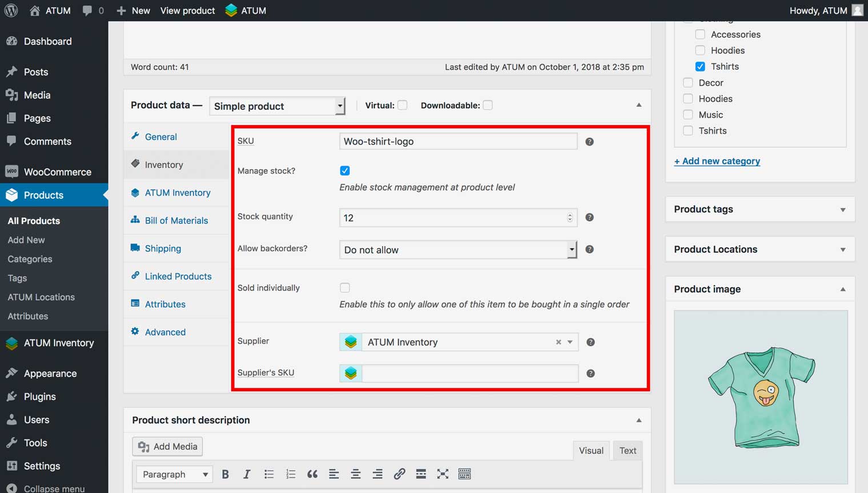The image size is (868, 493).
Task: Expand the Product tags panel
Action: coord(842,210)
